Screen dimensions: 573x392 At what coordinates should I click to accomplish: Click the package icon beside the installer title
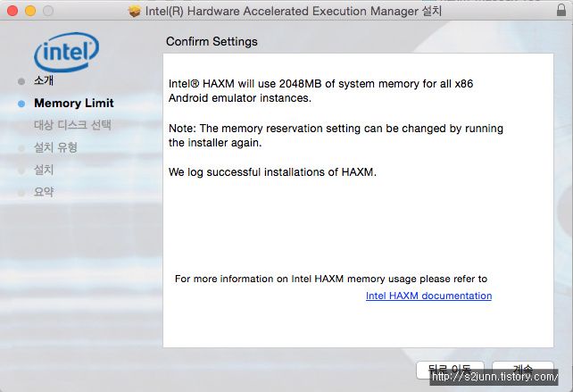tap(135, 11)
